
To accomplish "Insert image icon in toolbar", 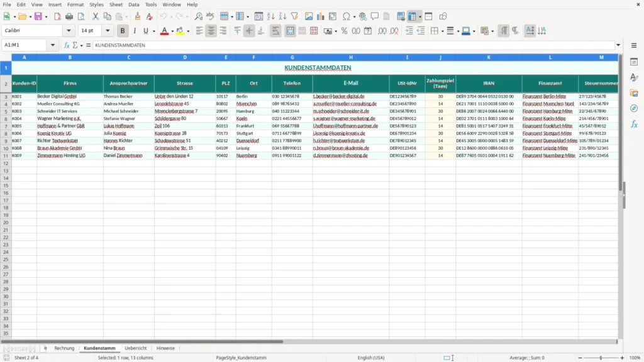I will point(309,16).
